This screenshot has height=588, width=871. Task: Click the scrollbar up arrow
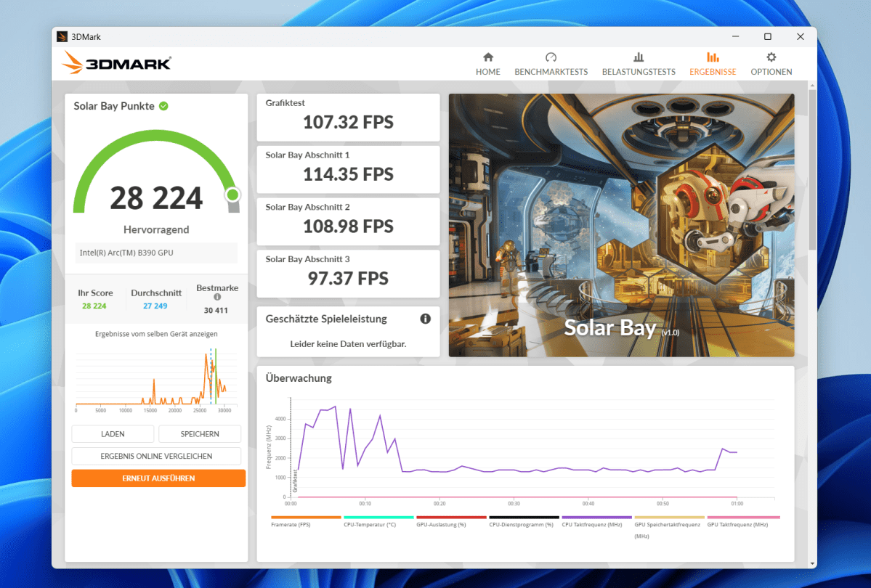pyautogui.click(x=812, y=86)
